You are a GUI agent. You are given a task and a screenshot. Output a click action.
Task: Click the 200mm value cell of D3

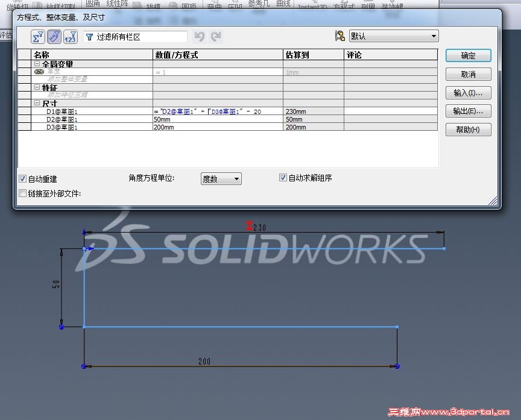click(x=218, y=127)
